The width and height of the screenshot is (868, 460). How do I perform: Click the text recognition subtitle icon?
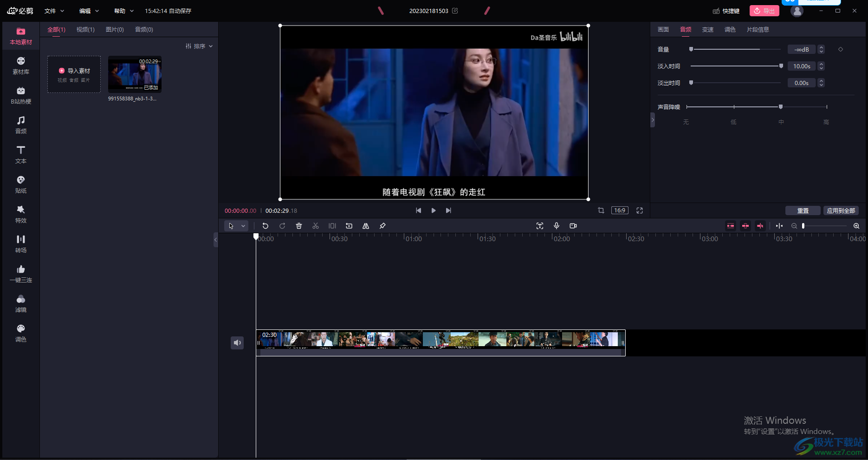(x=540, y=226)
